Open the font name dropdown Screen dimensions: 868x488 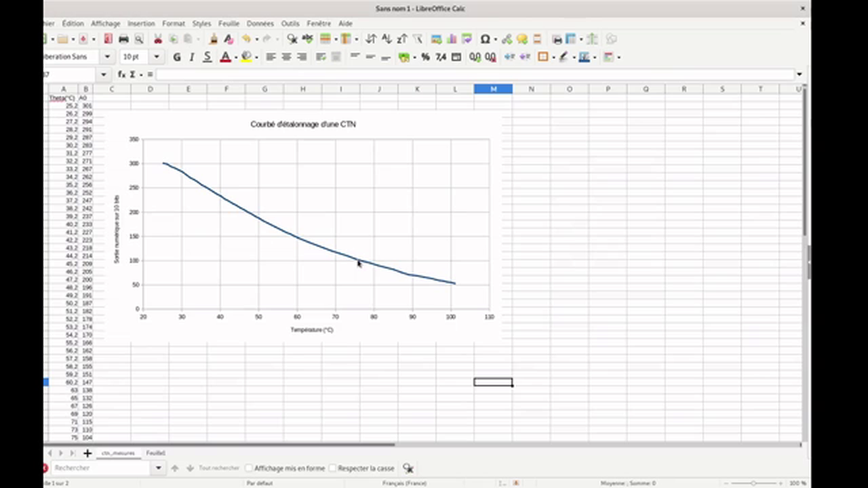tap(106, 57)
